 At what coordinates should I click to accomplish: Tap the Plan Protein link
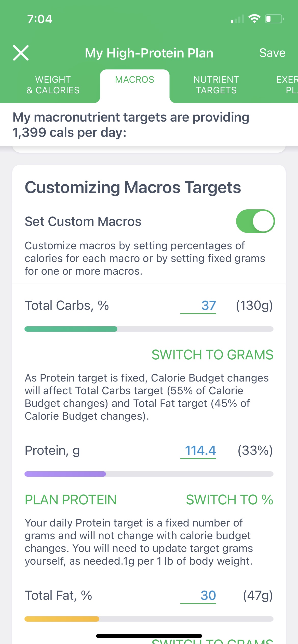pyautogui.click(x=71, y=500)
